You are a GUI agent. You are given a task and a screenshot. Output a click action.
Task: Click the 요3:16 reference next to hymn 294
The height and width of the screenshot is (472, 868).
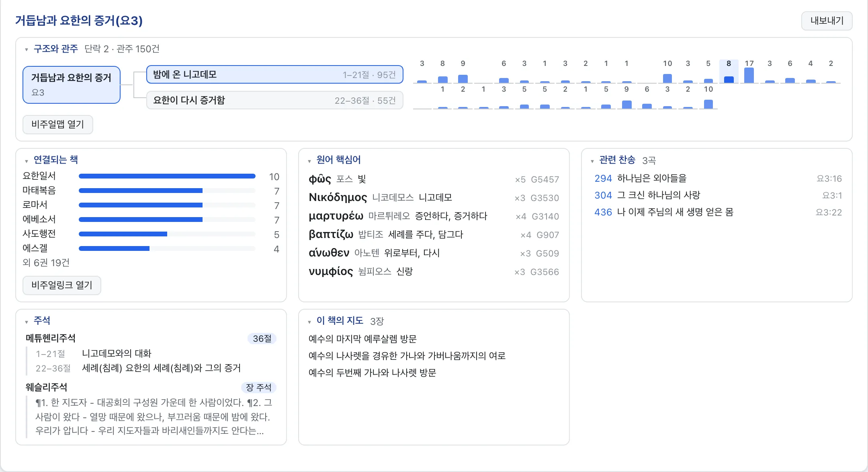pyautogui.click(x=829, y=179)
